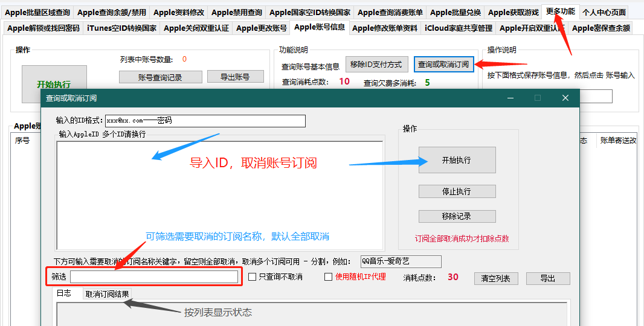Viewport: 644px width, 326px height.
Task: Switch to Apple查询消费账单 tab
Action: point(390,13)
